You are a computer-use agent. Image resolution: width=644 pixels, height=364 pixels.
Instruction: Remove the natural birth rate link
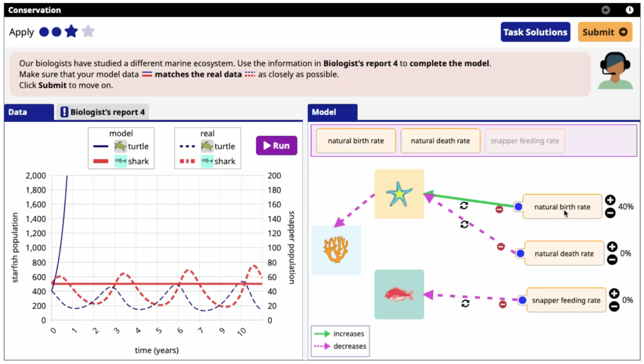[499, 209]
